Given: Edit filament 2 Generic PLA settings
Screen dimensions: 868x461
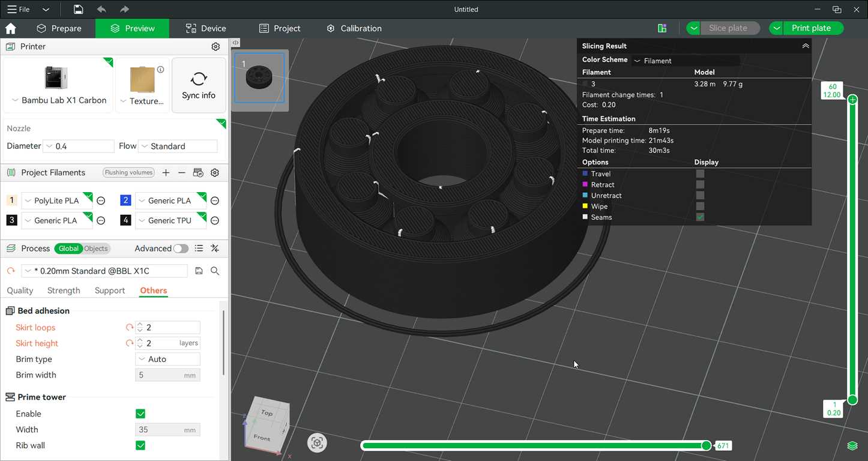Looking at the screenshot, I should coord(214,200).
